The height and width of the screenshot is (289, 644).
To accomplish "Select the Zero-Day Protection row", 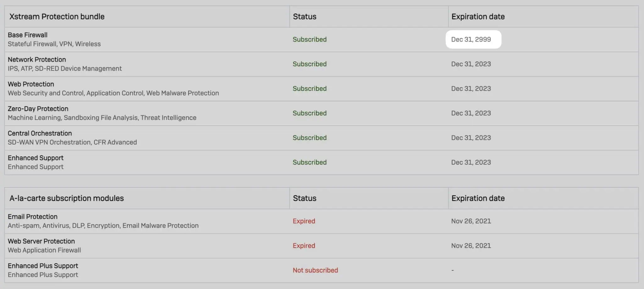I will click(x=126, y=113).
